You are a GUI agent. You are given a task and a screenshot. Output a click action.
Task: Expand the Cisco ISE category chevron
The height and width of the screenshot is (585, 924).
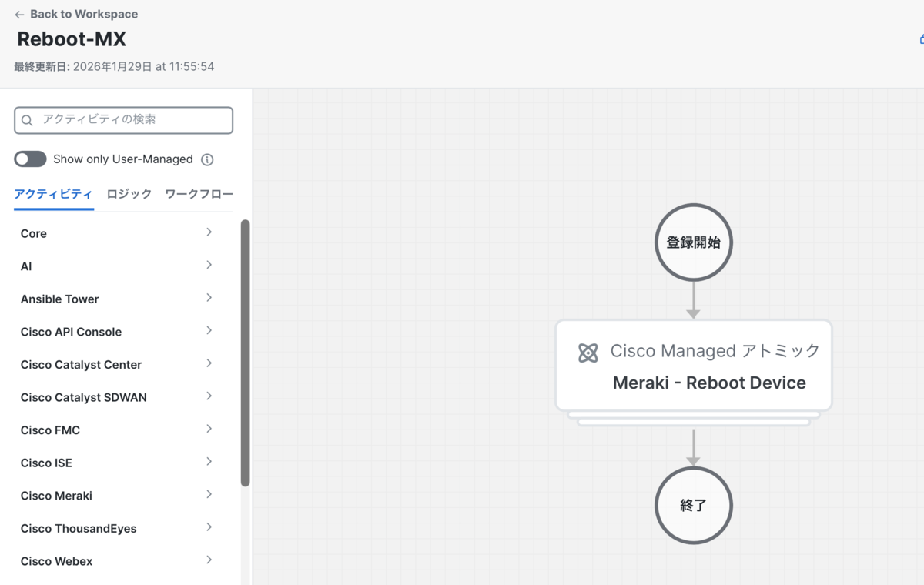[209, 462]
